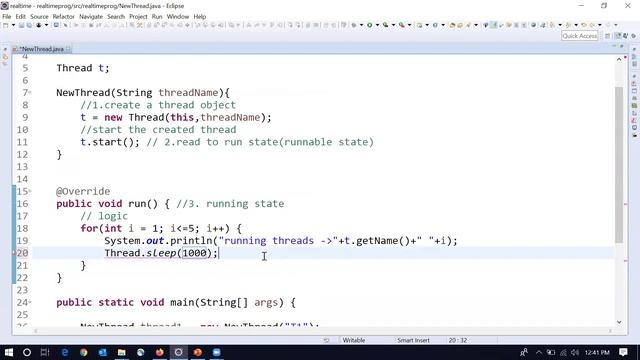Click the Next Annotation icon
This screenshot has height=360, width=640.
(551, 25)
